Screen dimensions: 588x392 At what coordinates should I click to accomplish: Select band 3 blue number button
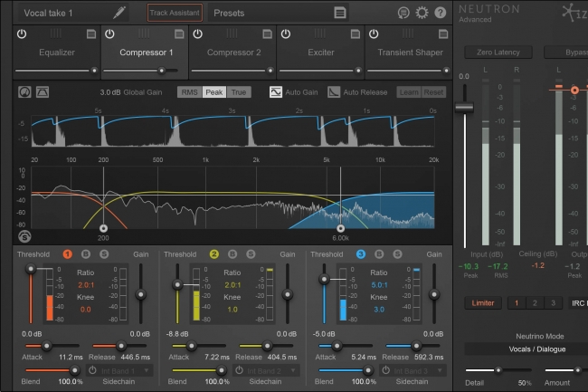pos(361,254)
